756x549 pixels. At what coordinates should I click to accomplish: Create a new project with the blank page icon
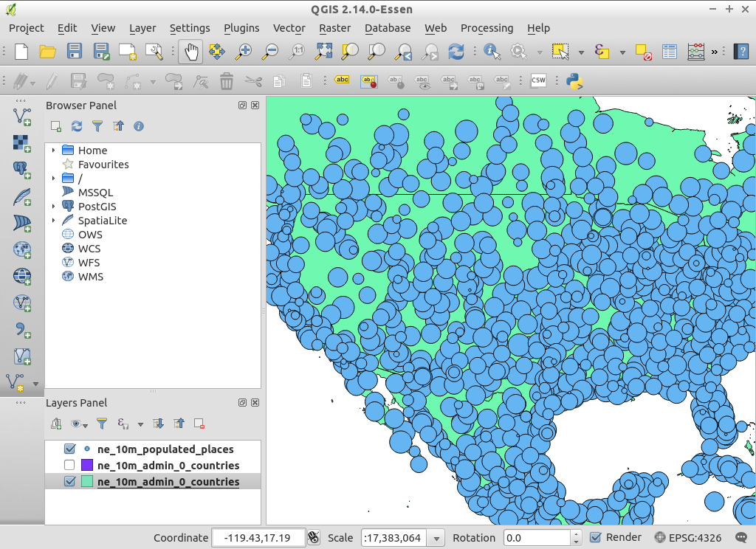(x=21, y=51)
